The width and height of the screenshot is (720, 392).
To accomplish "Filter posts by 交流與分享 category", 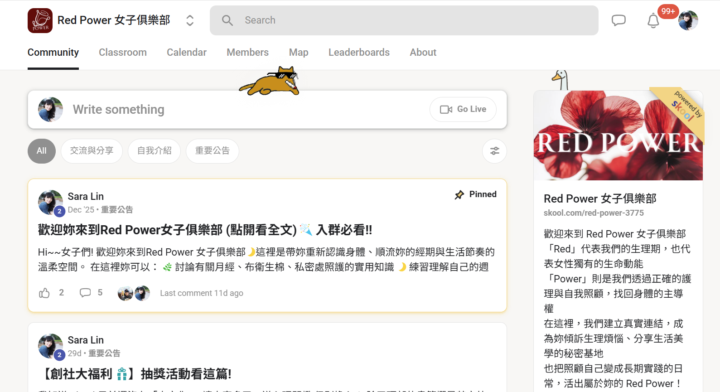I will [x=91, y=151].
